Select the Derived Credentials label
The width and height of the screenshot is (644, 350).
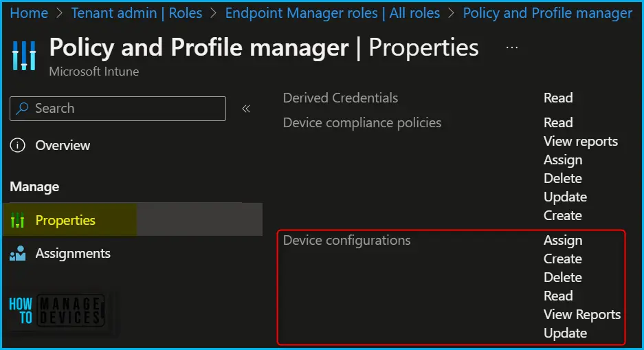click(340, 98)
